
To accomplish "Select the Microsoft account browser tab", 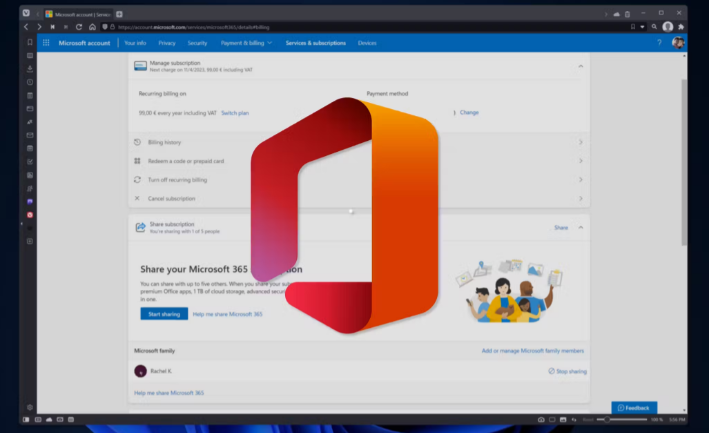I will [x=78, y=14].
